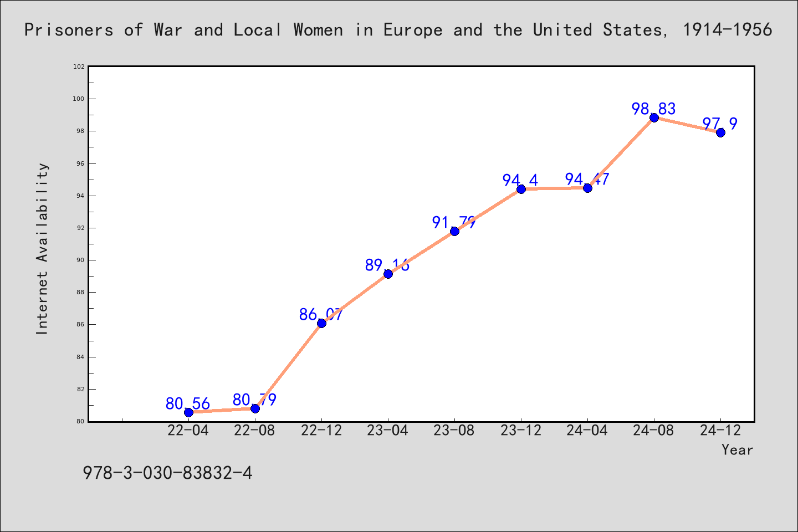This screenshot has width=798, height=532.
Task: Click the 23-08 x-axis tick label
Action: click(454, 431)
